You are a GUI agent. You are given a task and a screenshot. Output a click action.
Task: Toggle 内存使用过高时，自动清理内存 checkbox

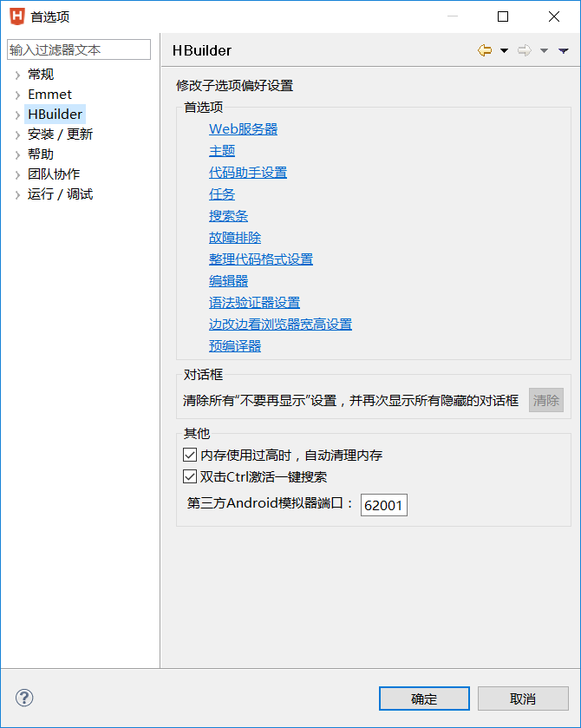click(x=190, y=455)
